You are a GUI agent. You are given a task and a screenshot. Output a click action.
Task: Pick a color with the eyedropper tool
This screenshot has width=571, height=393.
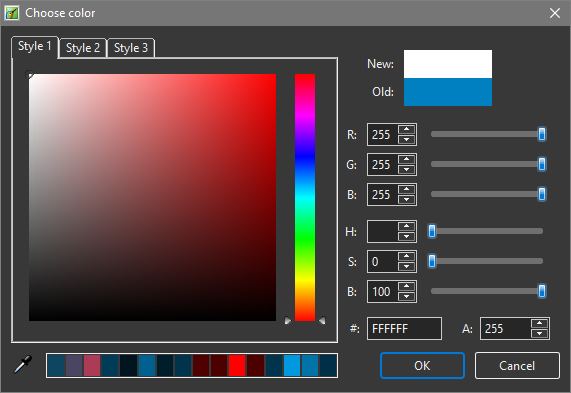pyautogui.click(x=23, y=365)
